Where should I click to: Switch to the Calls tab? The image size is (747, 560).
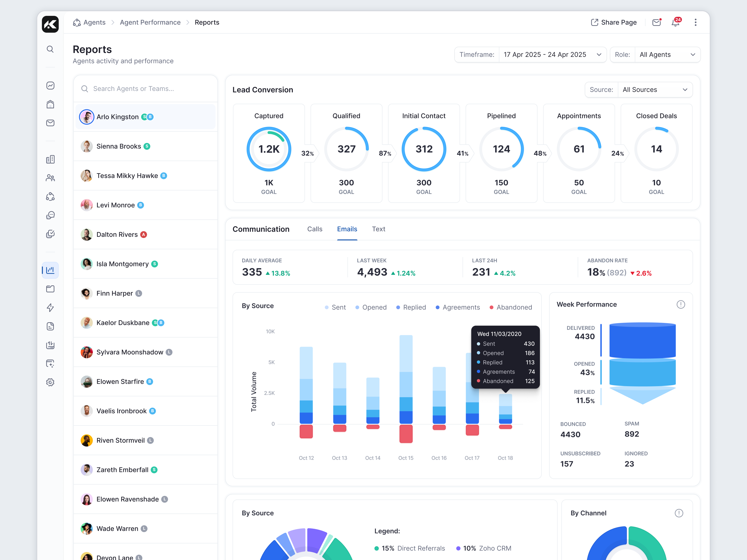(314, 229)
